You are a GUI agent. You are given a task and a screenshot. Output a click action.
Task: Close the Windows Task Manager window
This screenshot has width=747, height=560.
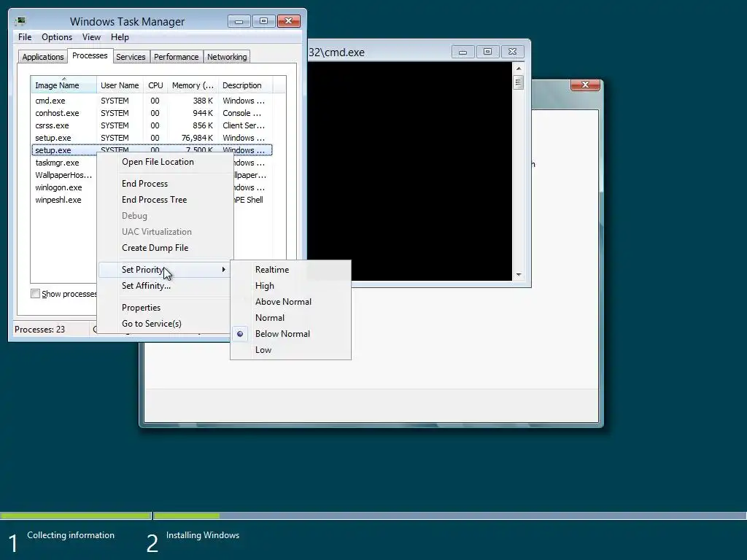point(289,21)
